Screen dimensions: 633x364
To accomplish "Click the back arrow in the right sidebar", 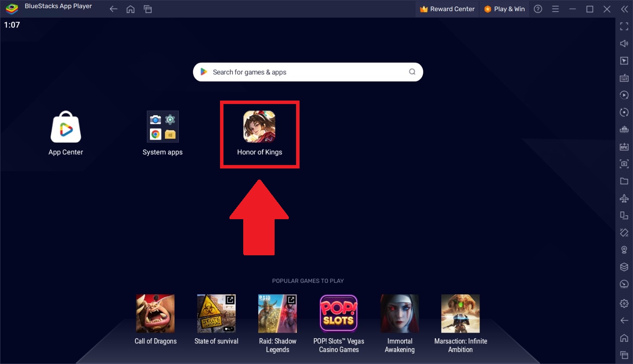I will pyautogui.click(x=624, y=321).
